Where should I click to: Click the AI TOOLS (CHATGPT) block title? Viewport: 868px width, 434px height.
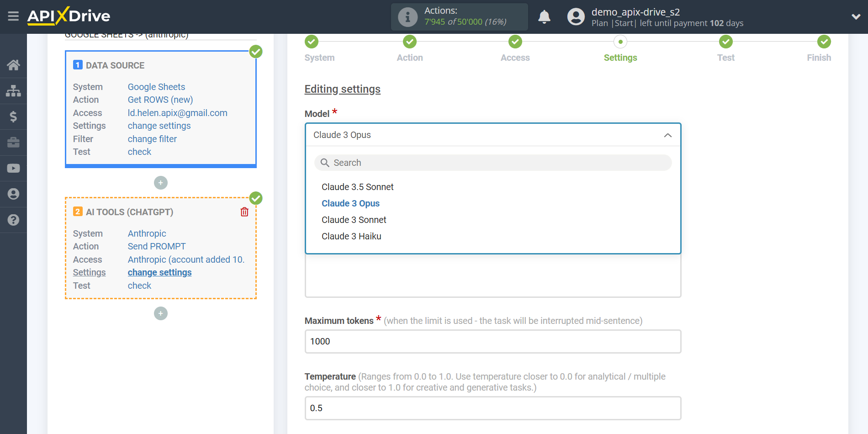129,212
